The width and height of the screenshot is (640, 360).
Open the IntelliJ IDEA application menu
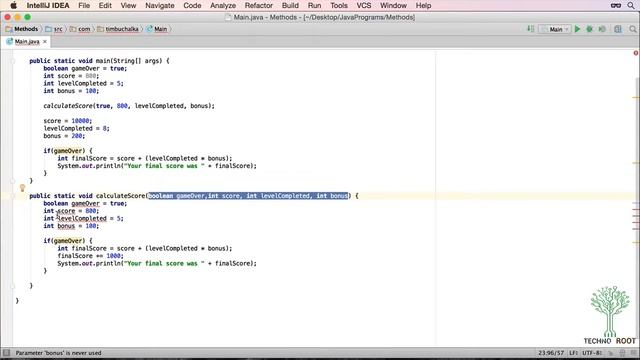tap(48, 5)
